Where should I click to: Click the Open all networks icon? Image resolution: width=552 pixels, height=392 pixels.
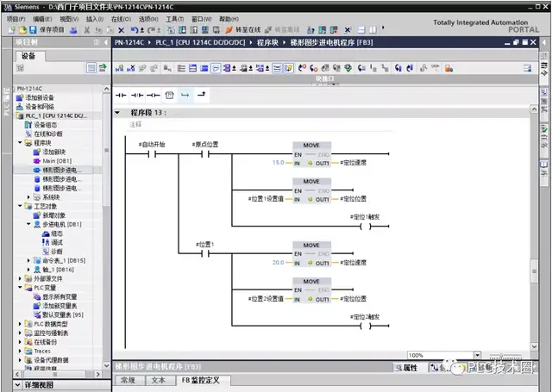[192, 68]
